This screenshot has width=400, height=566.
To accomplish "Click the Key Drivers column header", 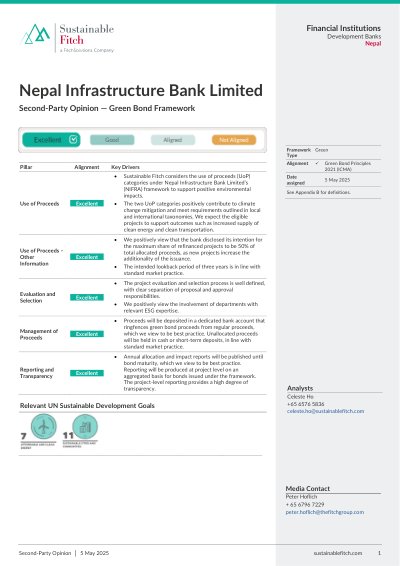I will pyautogui.click(x=125, y=167).
